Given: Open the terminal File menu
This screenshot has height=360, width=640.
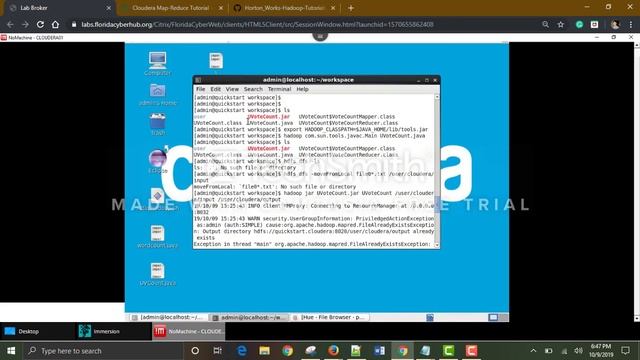Looking at the screenshot, I should (200, 89).
